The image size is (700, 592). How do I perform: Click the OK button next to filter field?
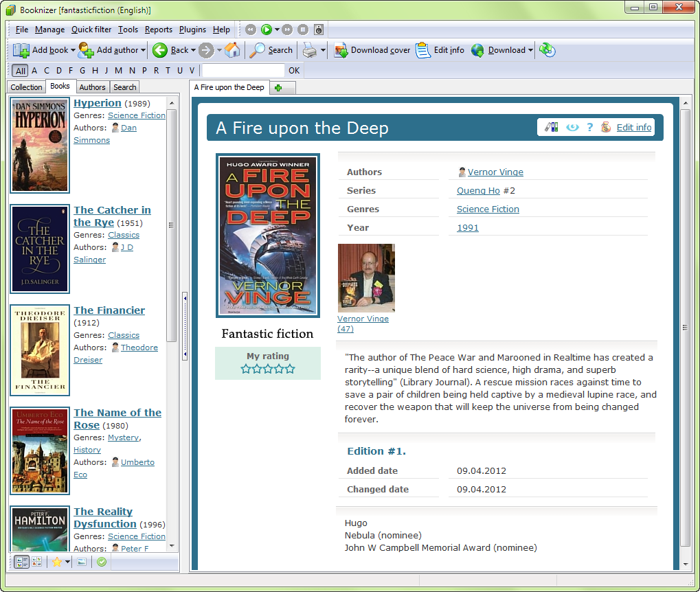pos(294,70)
